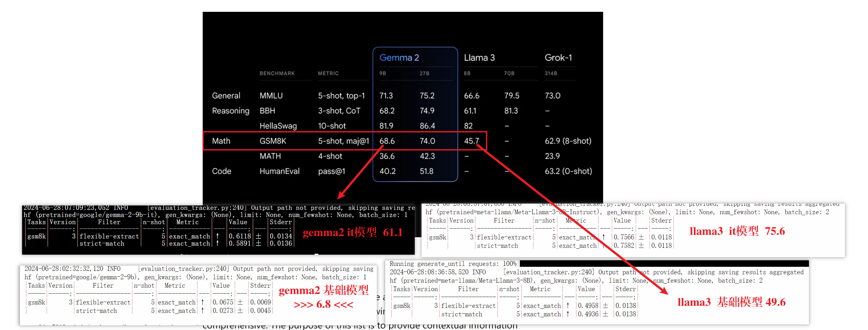
Task: Click the GSM8K benchmark label
Action: [273, 141]
